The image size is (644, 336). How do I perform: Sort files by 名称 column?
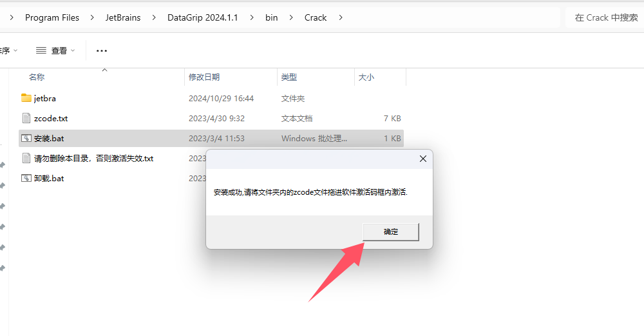37,77
